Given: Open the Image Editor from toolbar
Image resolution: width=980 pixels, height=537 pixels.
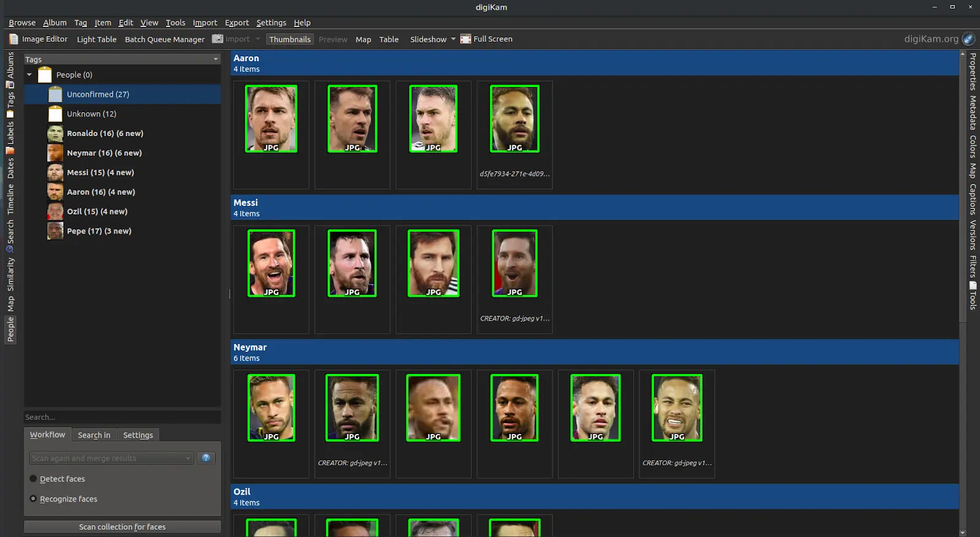Looking at the screenshot, I should click(x=39, y=39).
